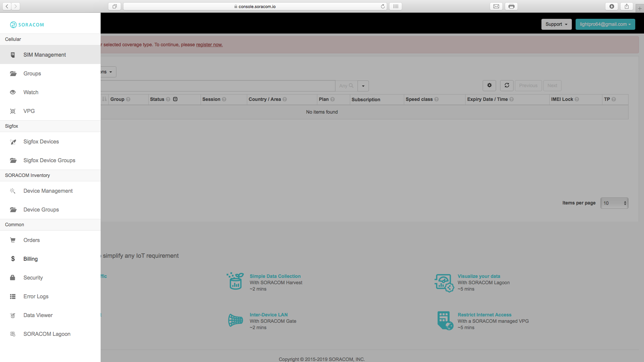This screenshot has width=644, height=362.
Task: Follow the 'register now' link
Action: (209, 45)
